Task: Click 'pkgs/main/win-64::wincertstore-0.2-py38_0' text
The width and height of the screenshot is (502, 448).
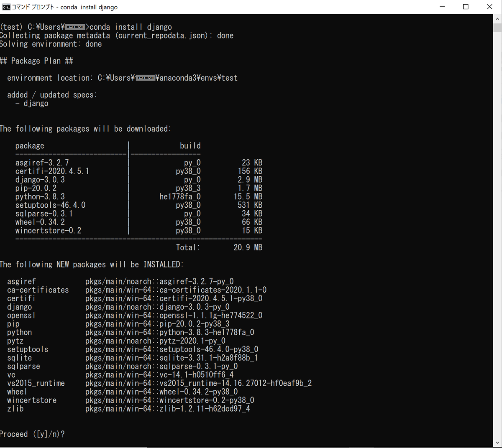Action: click(170, 400)
